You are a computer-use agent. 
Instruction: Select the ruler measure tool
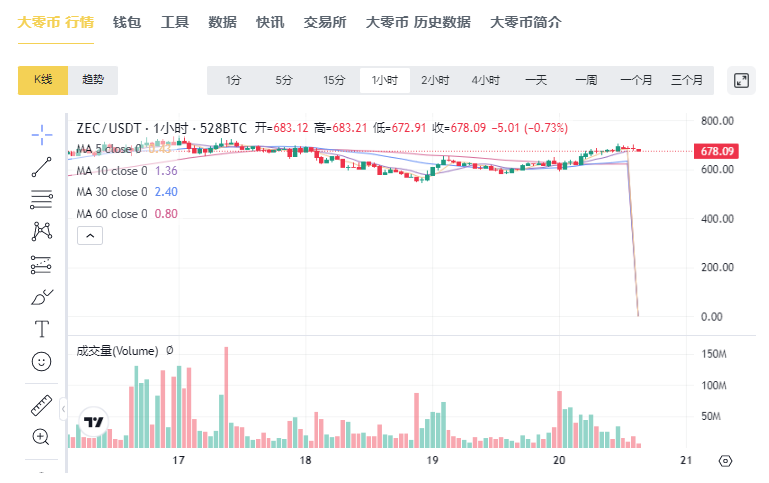(41, 405)
